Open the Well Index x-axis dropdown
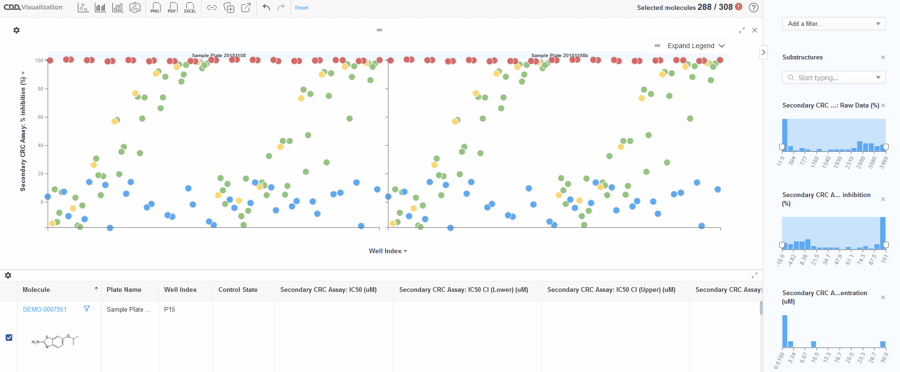The image size is (900, 372). pyautogui.click(x=388, y=251)
